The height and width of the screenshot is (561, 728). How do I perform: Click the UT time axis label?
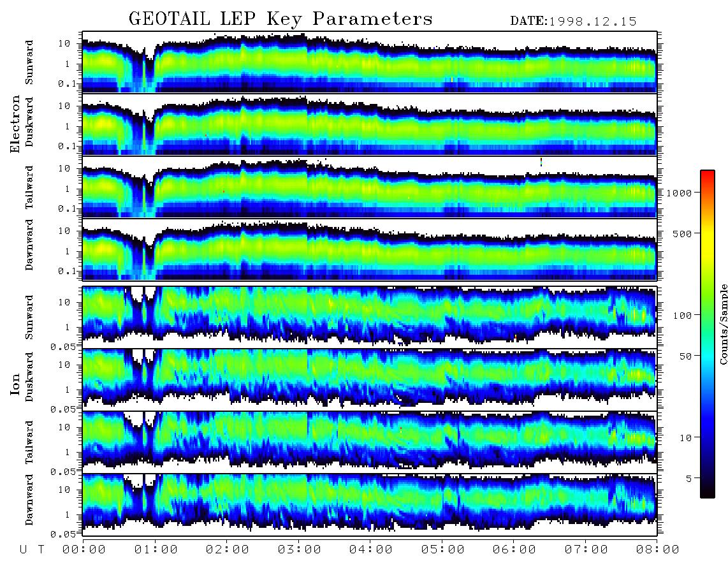(32, 550)
